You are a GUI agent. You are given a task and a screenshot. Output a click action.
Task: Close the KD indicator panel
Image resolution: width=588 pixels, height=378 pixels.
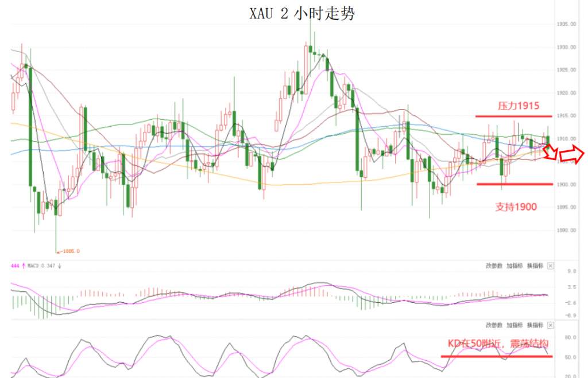click(550, 325)
